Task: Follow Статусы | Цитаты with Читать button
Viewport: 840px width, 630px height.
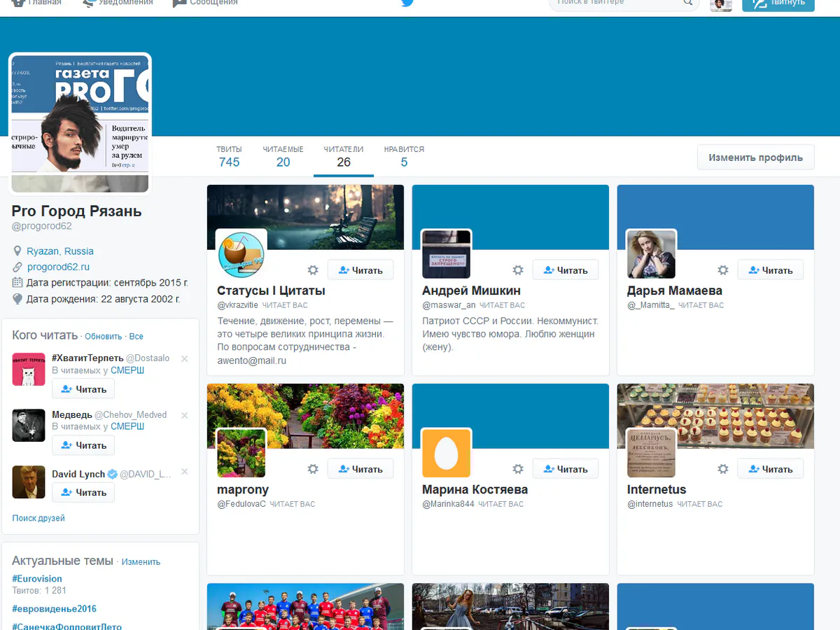Action: [360, 270]
